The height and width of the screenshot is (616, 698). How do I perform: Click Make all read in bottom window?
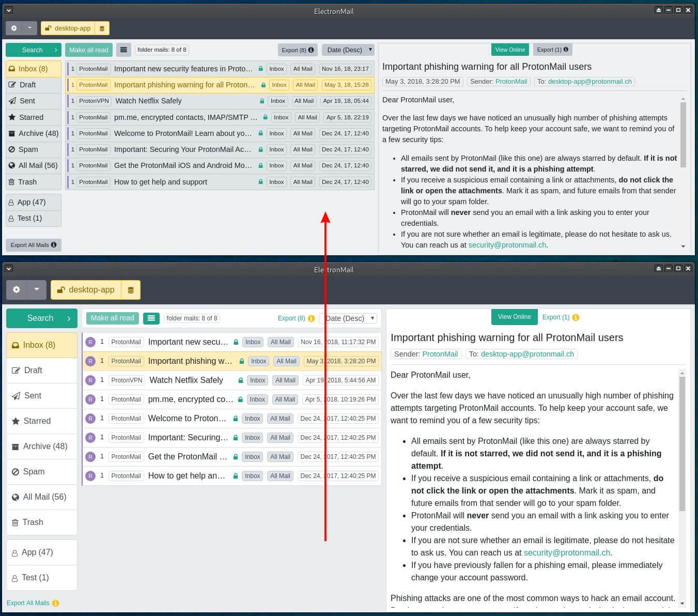pos(112,318)
